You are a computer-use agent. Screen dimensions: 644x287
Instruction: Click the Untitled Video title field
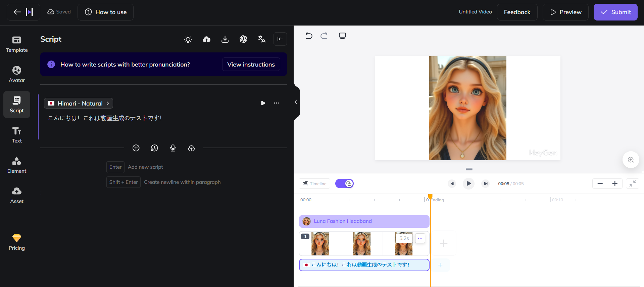475,12
